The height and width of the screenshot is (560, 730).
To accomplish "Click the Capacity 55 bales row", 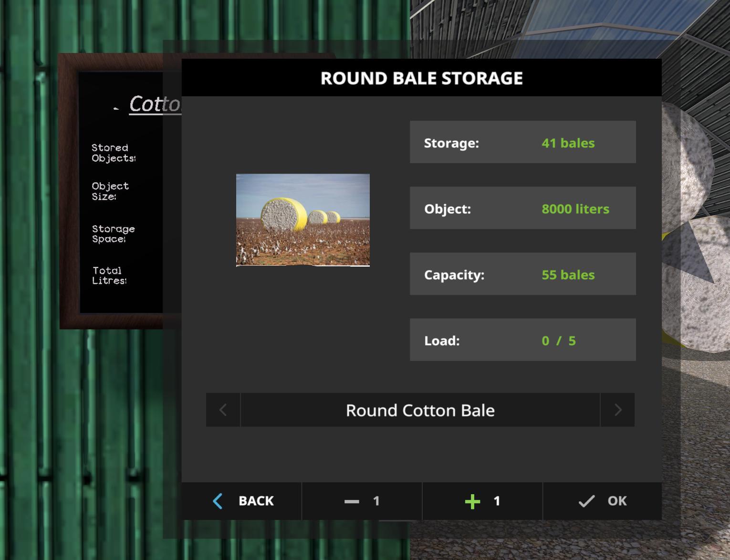I will click(522, 274).
